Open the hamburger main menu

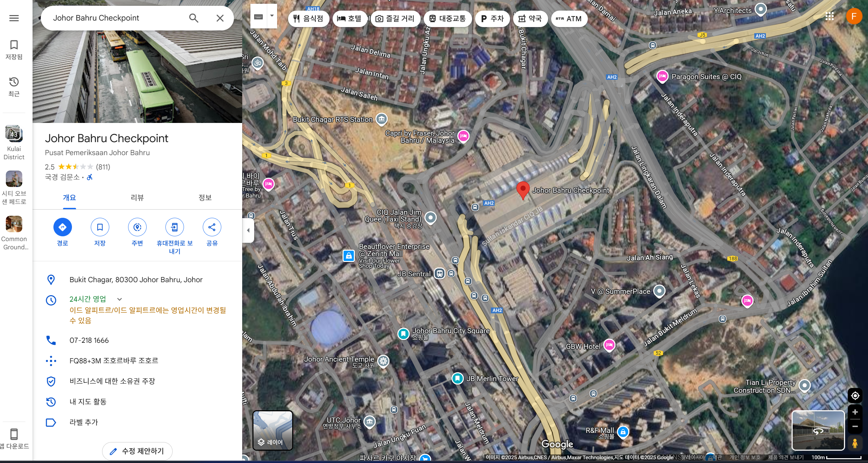(x=14, y=18)
